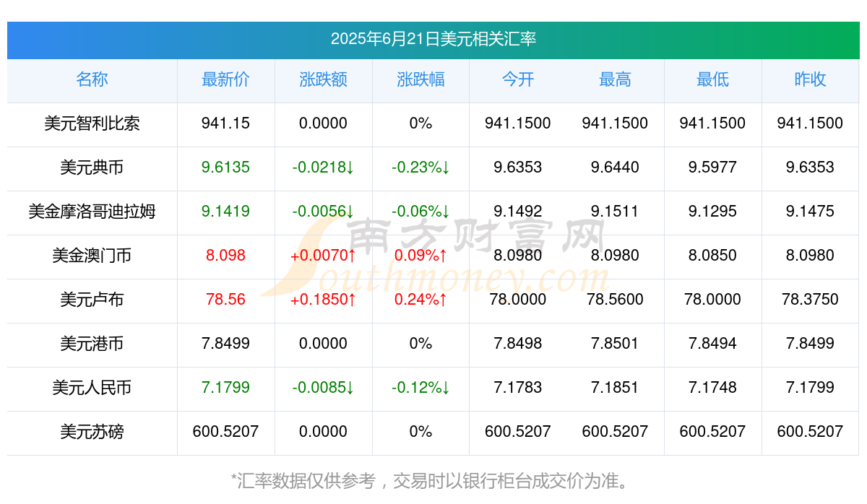This screenshot has width=867, height=504.
Task: Click the title 2025年6月21日美元相关汇率
Action: click(433, 39)
